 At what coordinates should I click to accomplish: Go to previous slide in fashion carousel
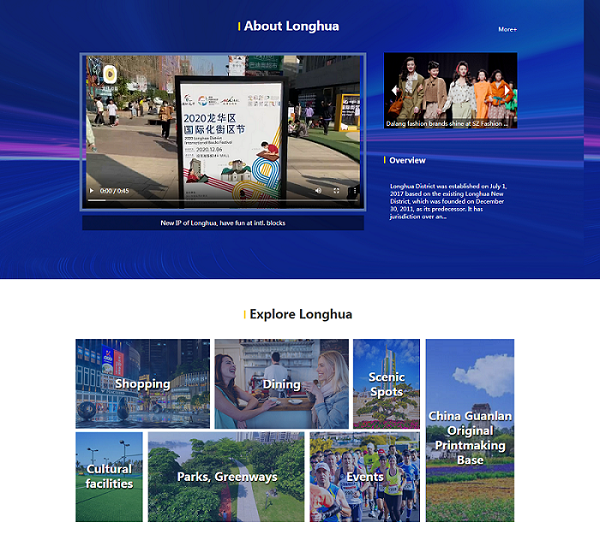click(x=394, y=91)
